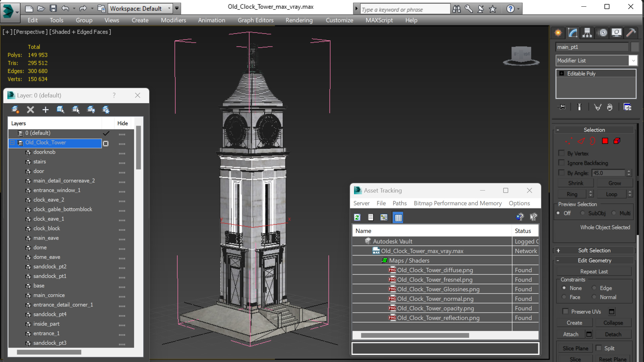Enable Preserve UVs checkbox
644x362 pixels.
click(x=566, y=311)
